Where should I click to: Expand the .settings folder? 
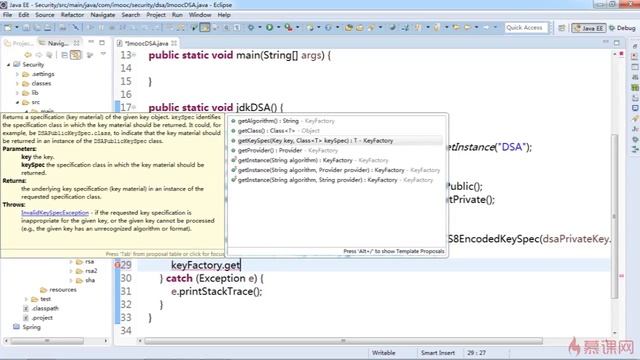(18, 74)
